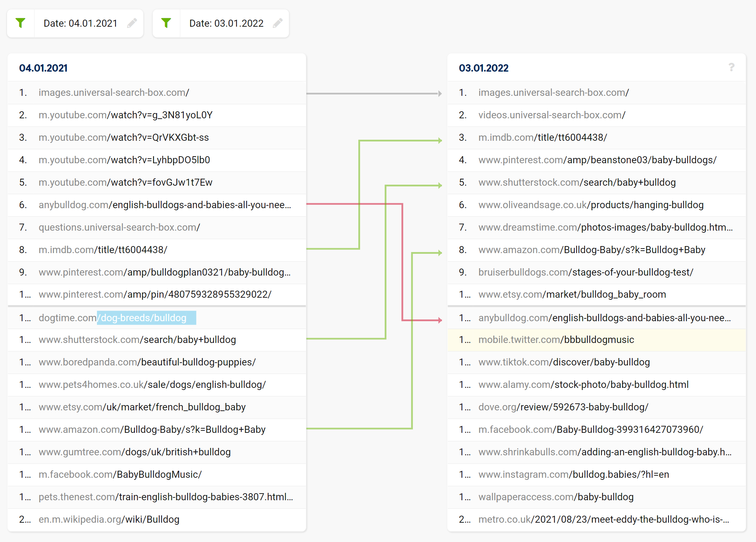756x542 pixels.
Task: Open tiktok.com/discover/baby-bulldog link
Action: (x=564, y=362)
